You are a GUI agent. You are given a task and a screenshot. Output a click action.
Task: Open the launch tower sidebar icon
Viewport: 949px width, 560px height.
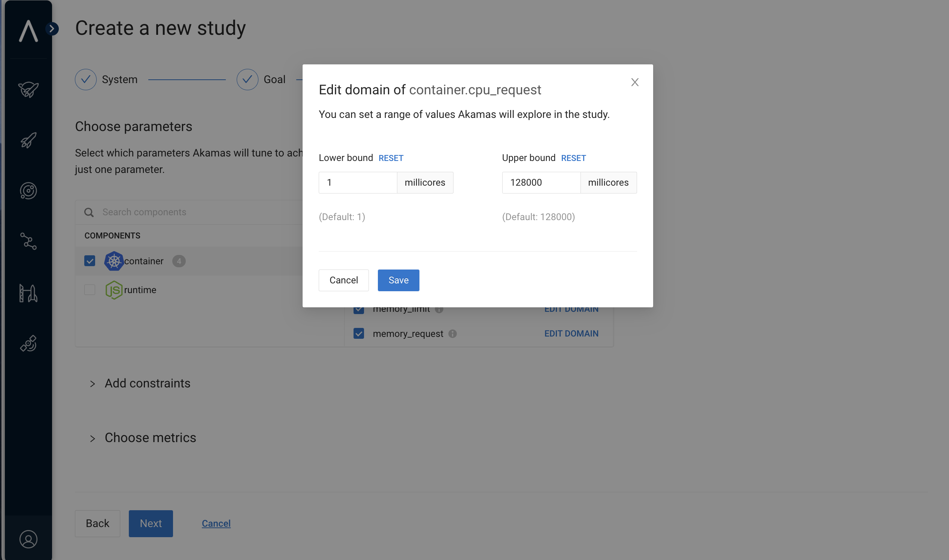(x=28, y=293)
